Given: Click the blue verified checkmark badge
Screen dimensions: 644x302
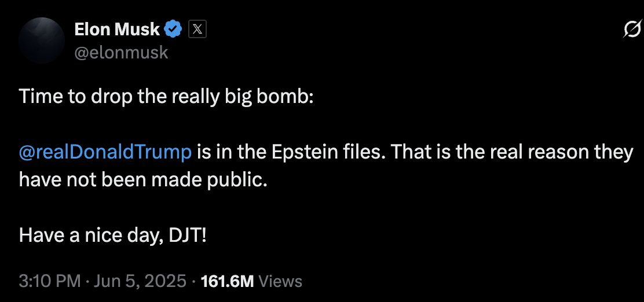Looking at the screenshot, I should [x=173, y=28].
